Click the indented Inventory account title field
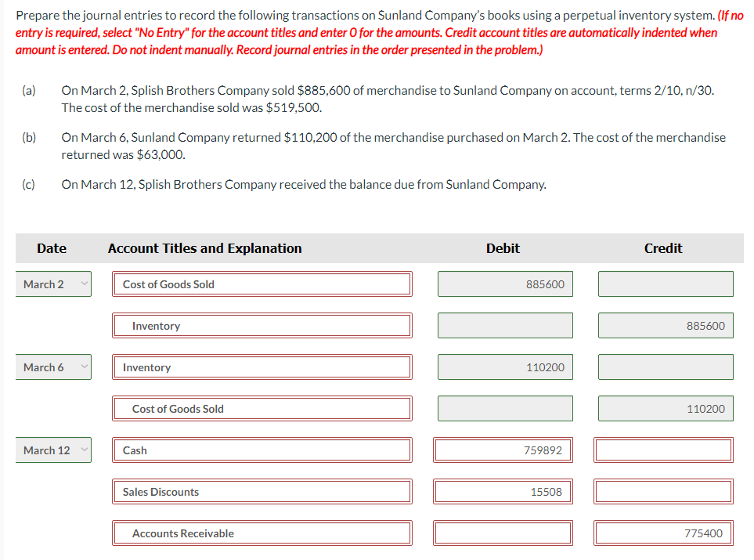754x560 pixels. point(262,326)
